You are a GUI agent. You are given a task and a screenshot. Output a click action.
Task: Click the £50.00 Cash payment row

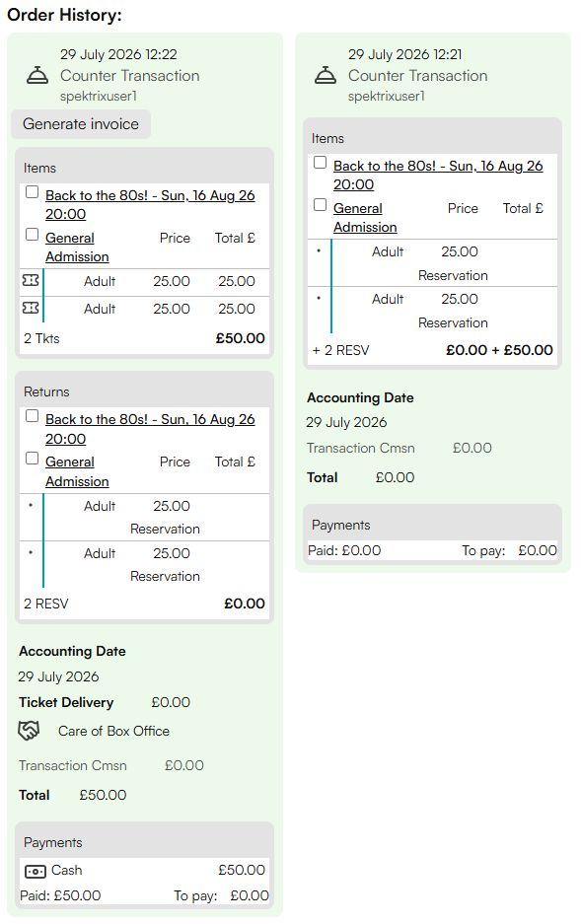click(x=144, y=871)
